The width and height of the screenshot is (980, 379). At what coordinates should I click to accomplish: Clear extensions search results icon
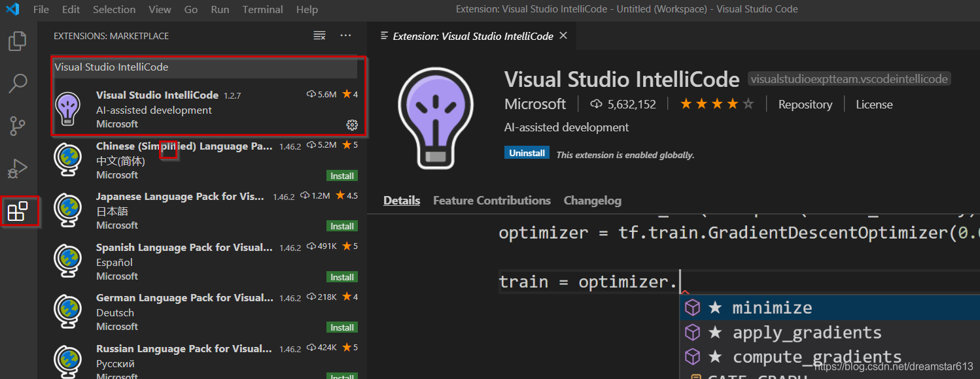pyautogui.click(x=319, y=35)
